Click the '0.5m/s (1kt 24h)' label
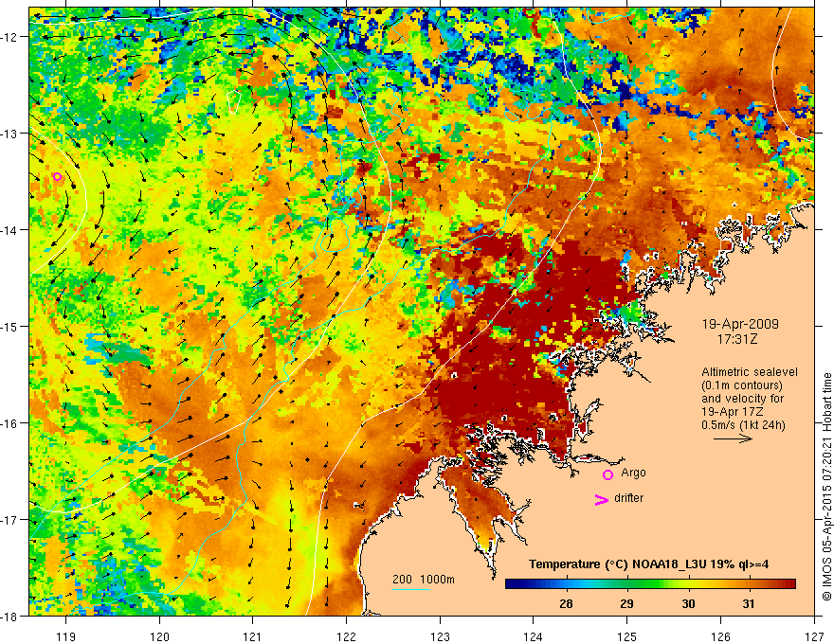Viewport: 834px width, 644px height. tap(743, 425)
